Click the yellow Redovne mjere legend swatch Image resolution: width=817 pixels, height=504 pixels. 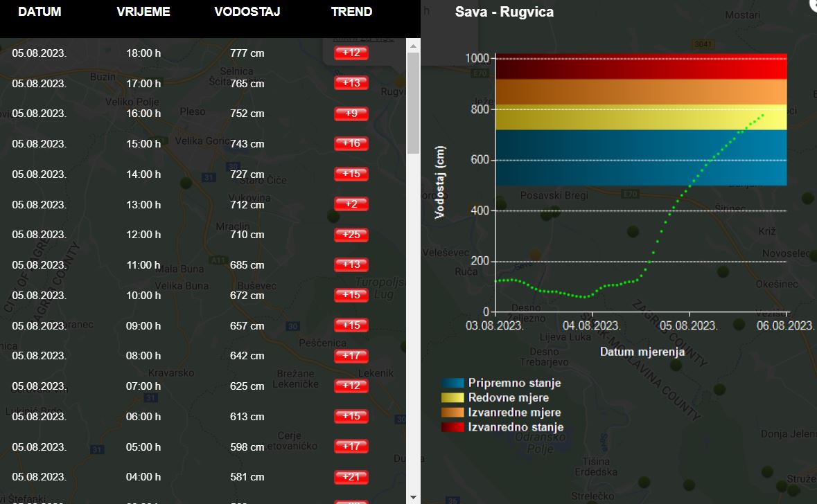[x=453, y=398]
